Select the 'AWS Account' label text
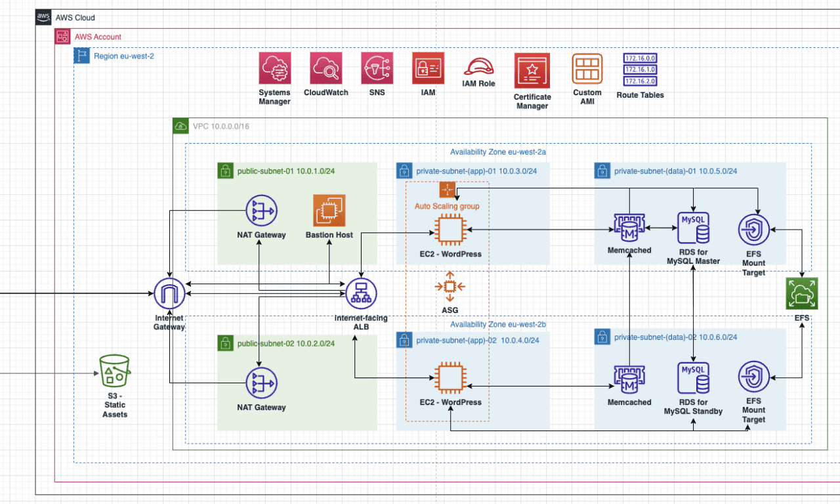 point(98,37)
